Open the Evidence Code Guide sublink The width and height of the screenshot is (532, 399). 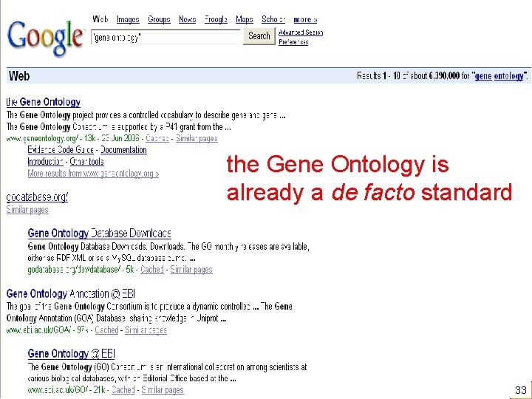(61, 149)
